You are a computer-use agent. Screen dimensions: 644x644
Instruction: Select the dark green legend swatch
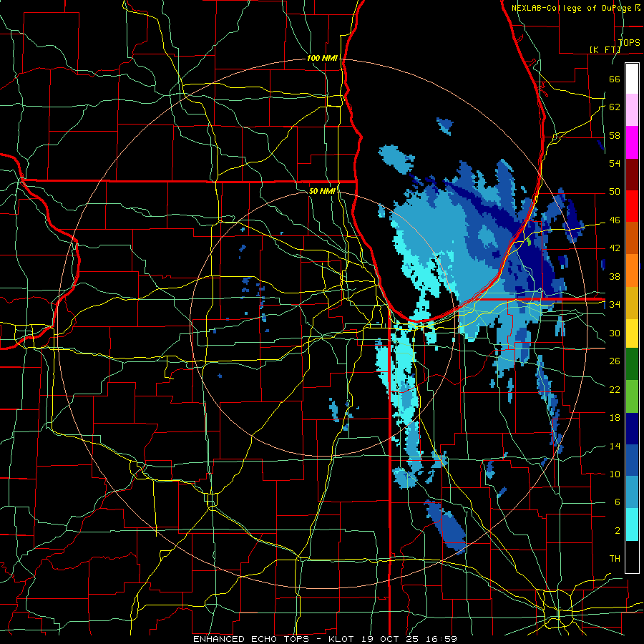(632, 364)
